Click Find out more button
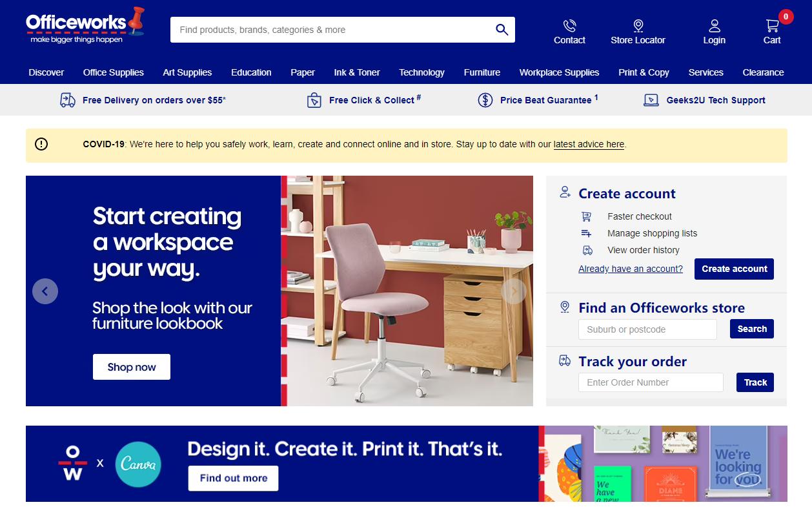The image size is (812, 518). tap(233, 478)
